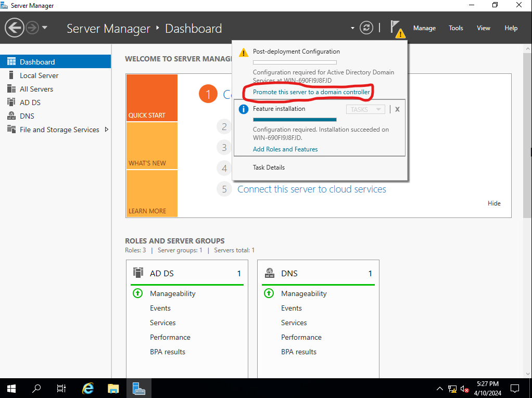Open the Tools menu
The image size is (532, 398).
click(x=455, y=28)
